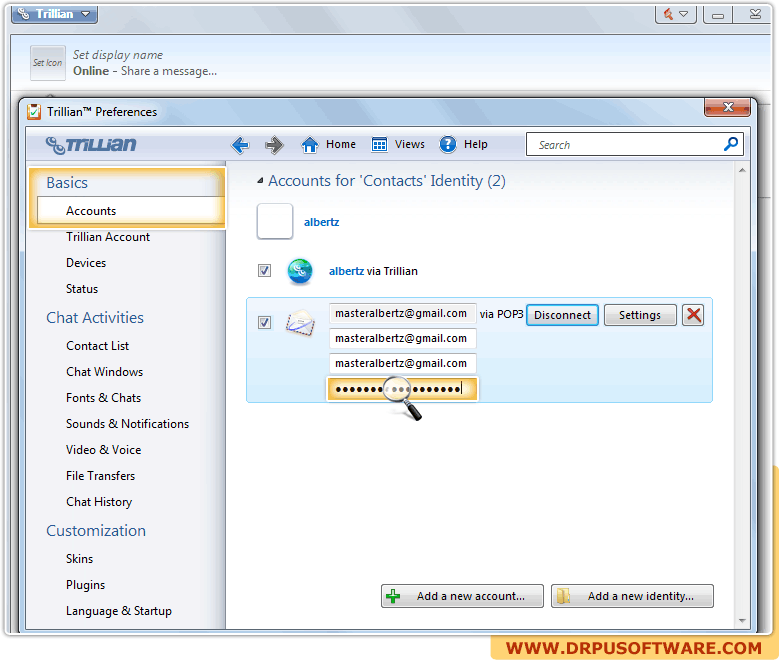This screenshot has height=660, width=779.
Task: Open the Trillian main menu dropdown
Action: (x=55, y=14)
